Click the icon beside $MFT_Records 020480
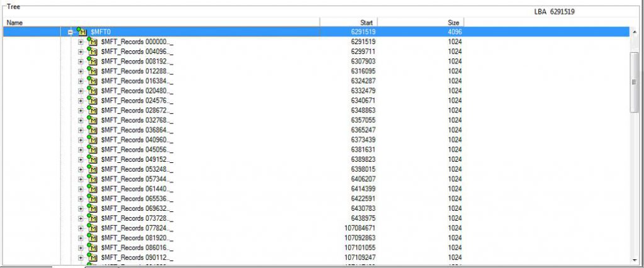644x268 pixels. tap(92, 91)
